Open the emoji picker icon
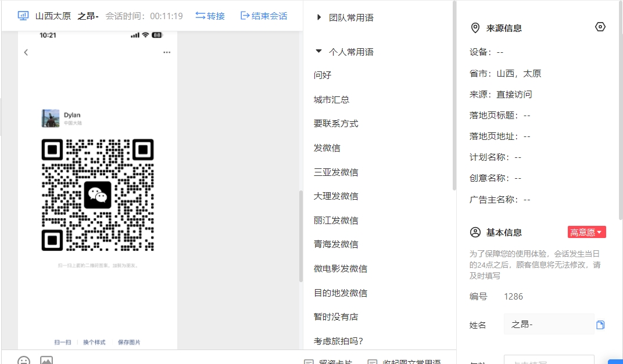 (24, 360)
